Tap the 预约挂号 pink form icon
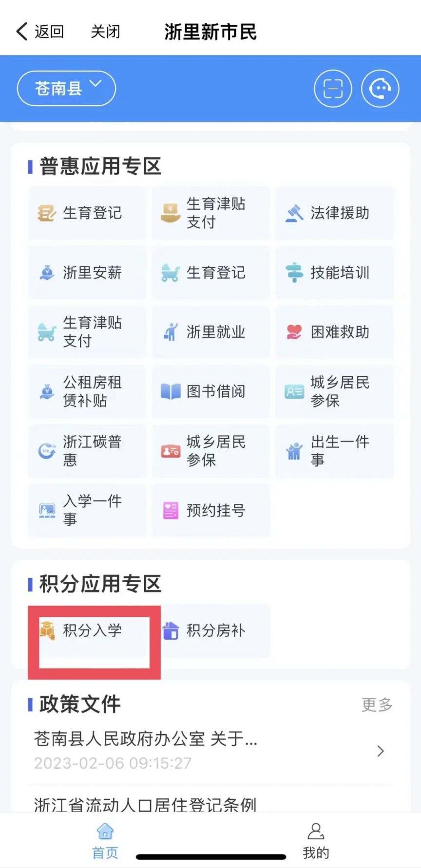The image size is (421, 868). coord(171,511)
